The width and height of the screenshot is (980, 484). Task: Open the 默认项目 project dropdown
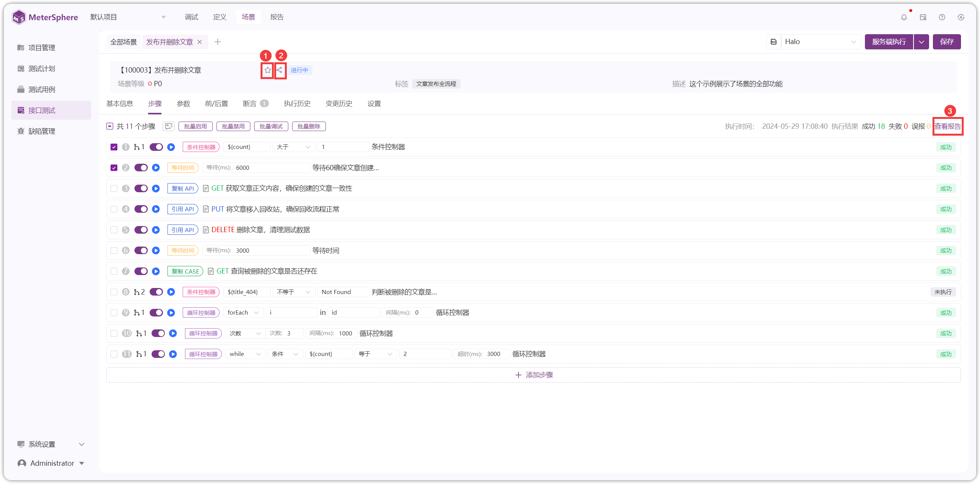[x=128, y=17]
